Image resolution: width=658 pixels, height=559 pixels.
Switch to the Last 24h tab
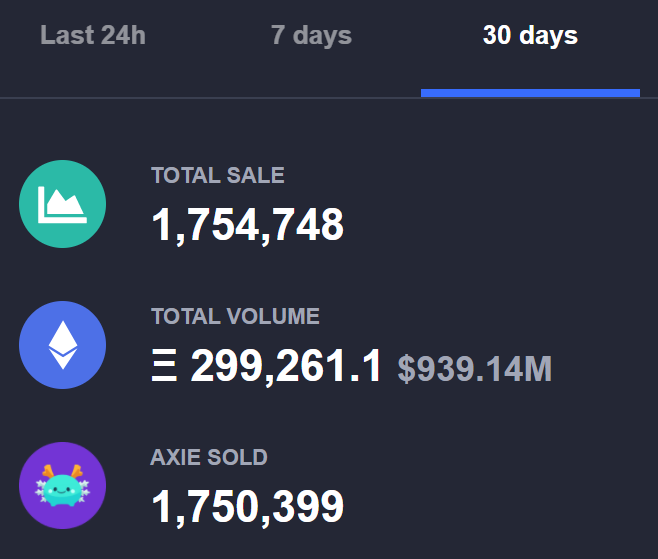[x=93, y=36]
